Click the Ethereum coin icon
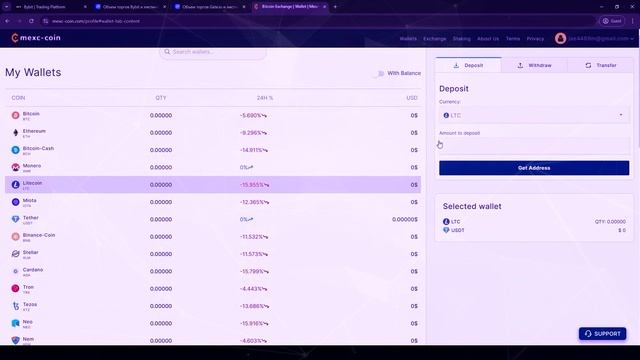 [16, 133]
